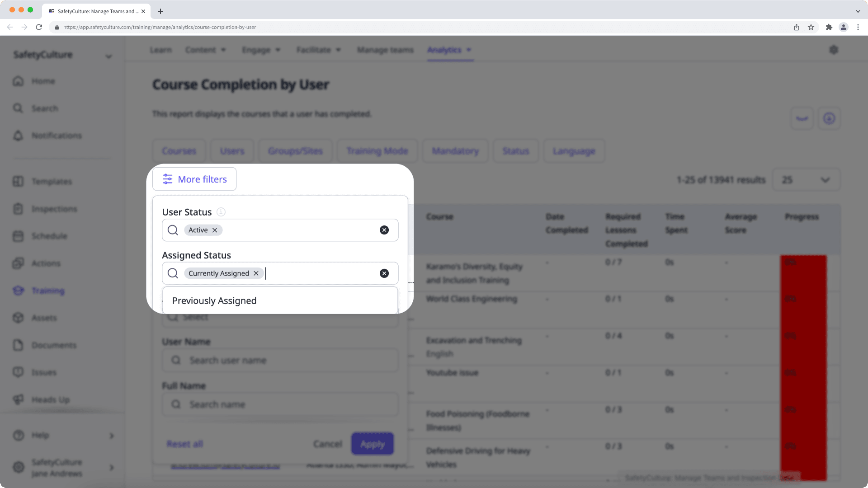Open the Schedule section
Screen dimensions: 868x488
click(x=50, y=235)
